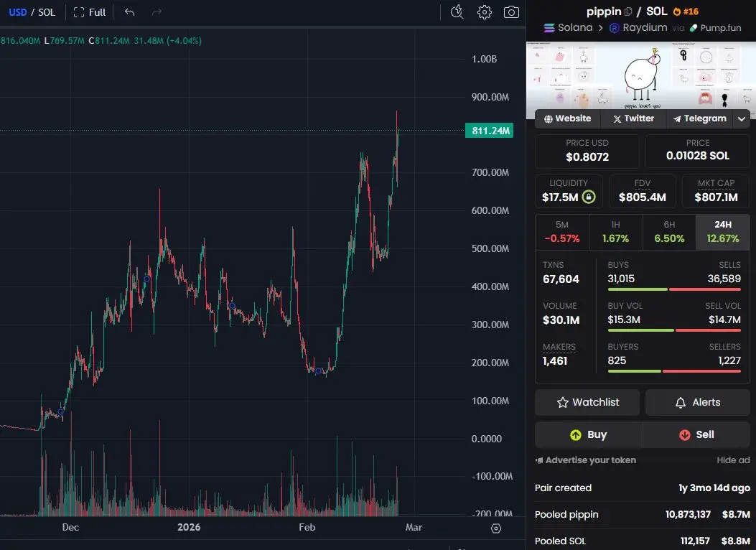Redo the chart action
Viewport: 756px width, 550px height.
(x=157, y=12)
